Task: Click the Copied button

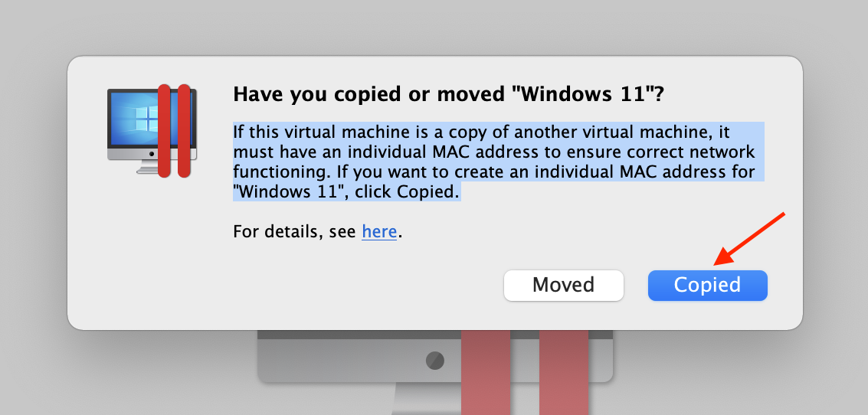Action: 707,286
